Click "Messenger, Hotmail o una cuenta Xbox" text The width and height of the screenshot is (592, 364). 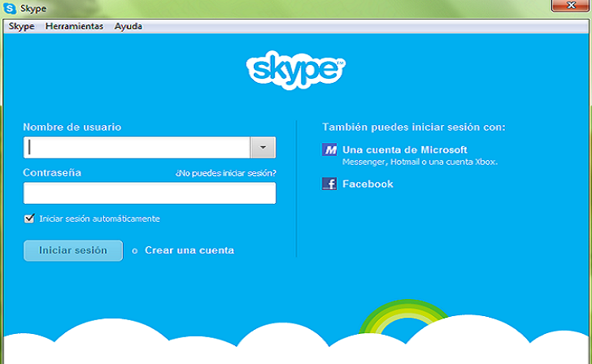[x=420, y=162]
